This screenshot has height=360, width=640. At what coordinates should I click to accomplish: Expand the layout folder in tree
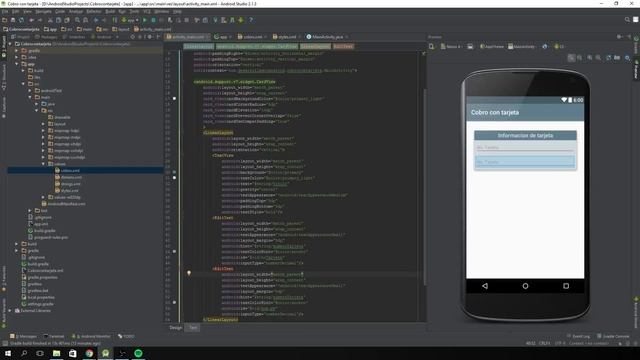click(43, 124)
